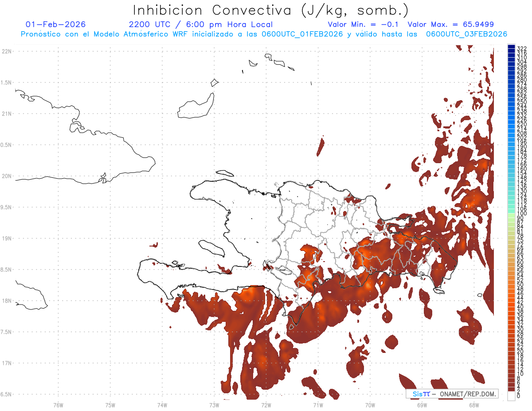Click the 21N latitude axis label
532x411 pixels.
click(x=7, y=114)
